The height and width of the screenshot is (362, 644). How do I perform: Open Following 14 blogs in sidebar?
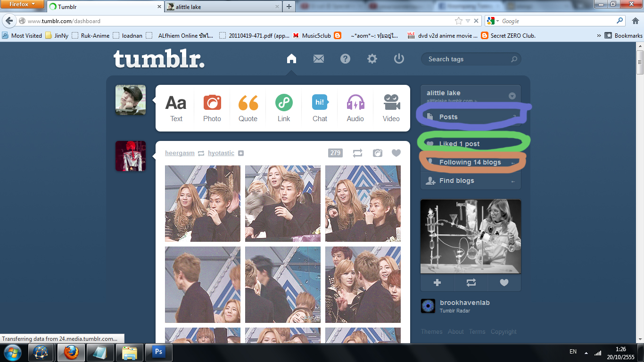[471, 162]
